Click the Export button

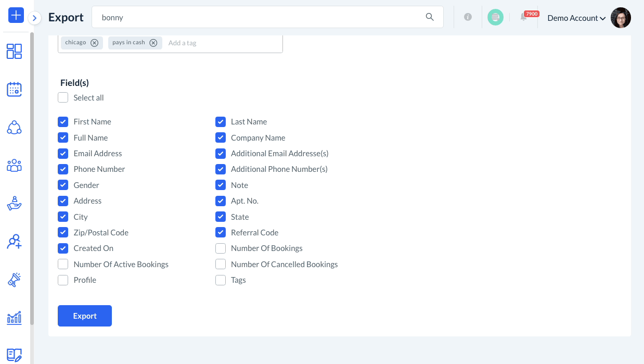point(85,316)
